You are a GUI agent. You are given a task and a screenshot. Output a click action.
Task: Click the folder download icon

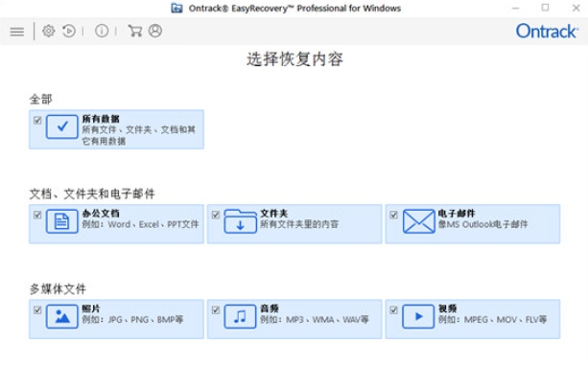(240, 221)
